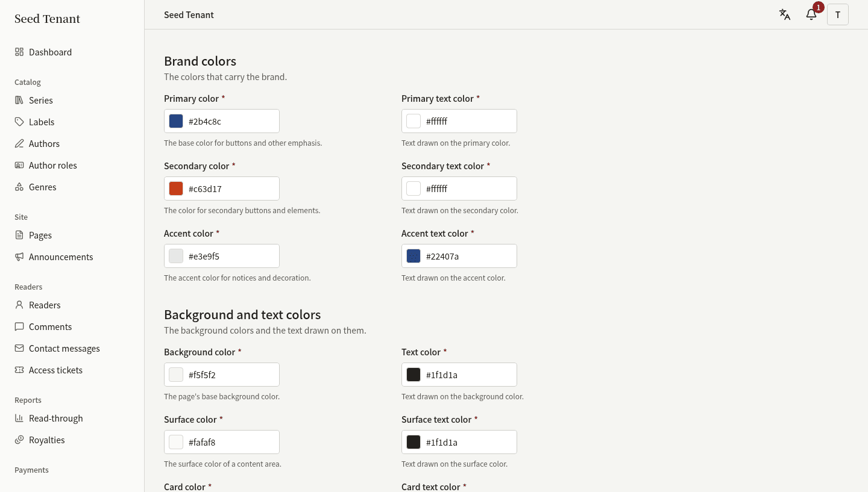
Task: Click the Royalties coins icon
Action: coord(19,440)
